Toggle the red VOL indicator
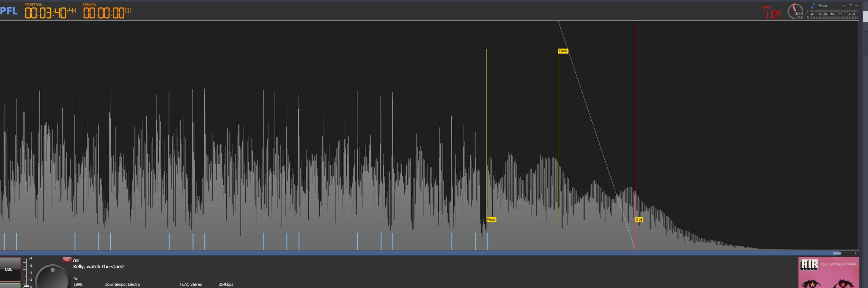The height and width of the screenshot is (288, 868). (67, 260)
